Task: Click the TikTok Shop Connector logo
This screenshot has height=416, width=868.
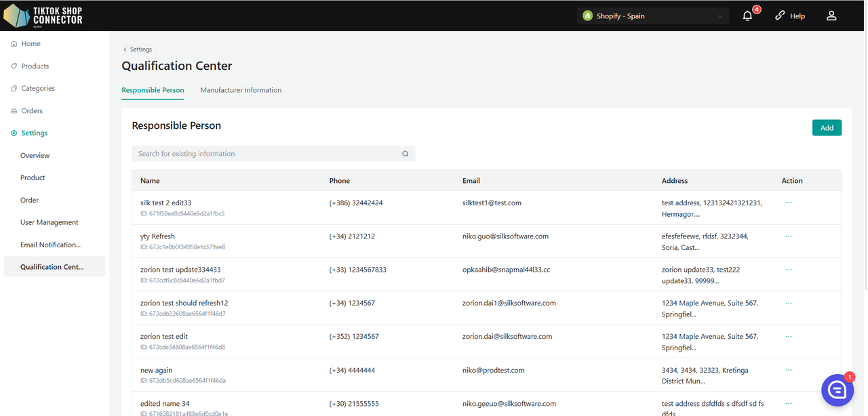Action: (42, 15)
